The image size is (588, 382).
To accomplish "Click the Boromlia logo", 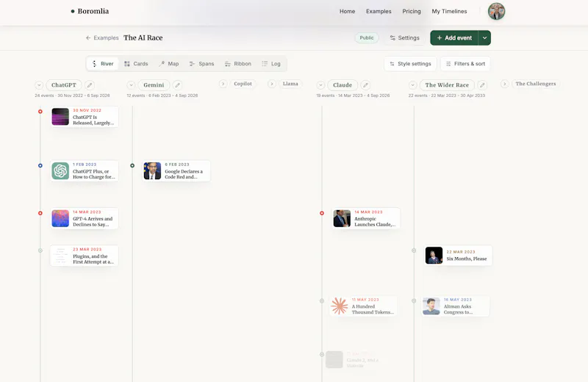I will click(90, 11).
